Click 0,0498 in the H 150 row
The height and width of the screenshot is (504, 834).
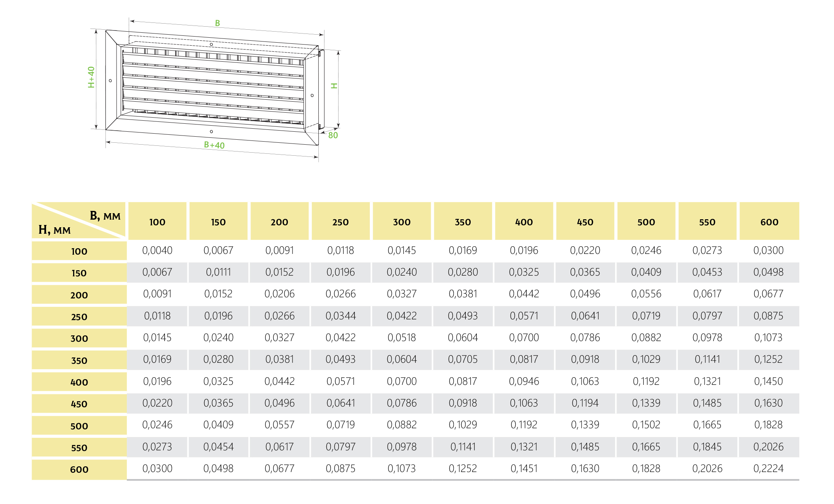point(768,272)
